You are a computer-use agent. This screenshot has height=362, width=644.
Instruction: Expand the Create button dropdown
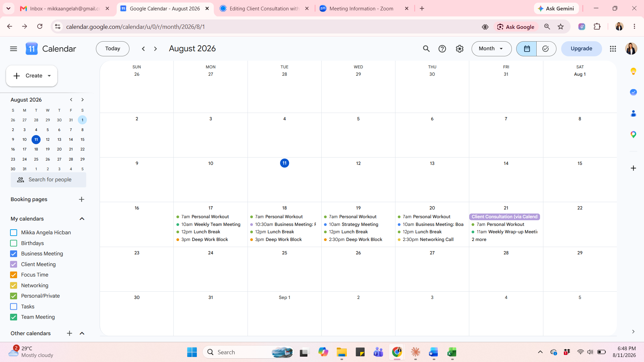tap(49, 76)
